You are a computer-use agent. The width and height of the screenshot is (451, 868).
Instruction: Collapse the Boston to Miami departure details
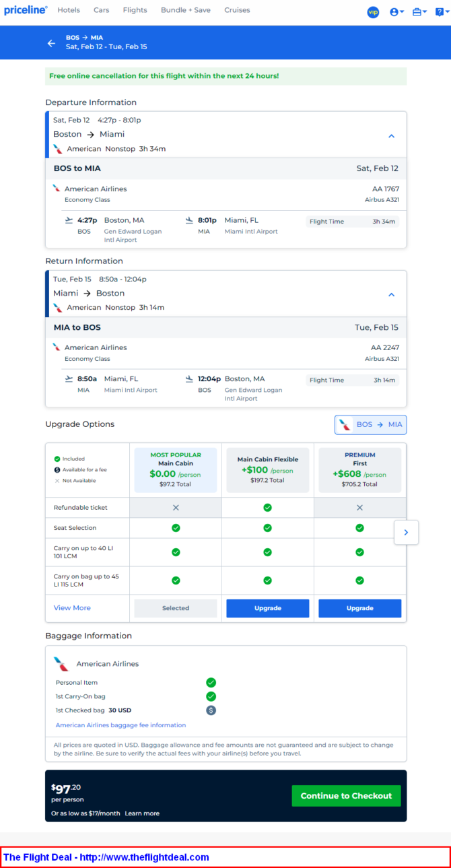391,136
